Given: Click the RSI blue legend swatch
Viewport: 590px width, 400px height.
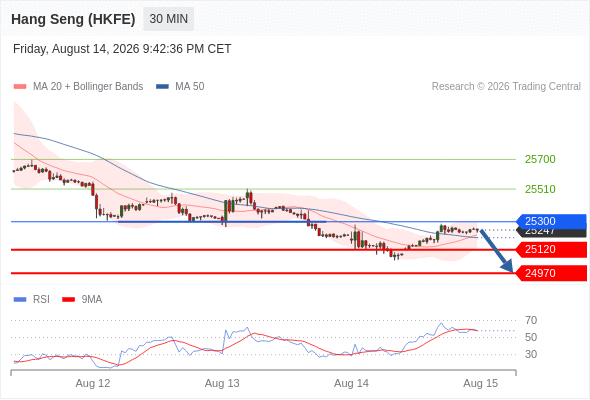Looking at the screenshot, I should point(20,300).
